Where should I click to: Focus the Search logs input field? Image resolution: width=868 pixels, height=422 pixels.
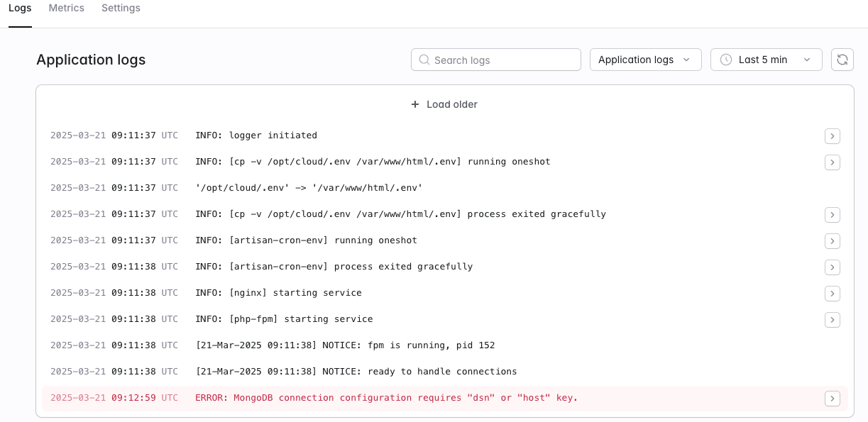tap(496, 60)
